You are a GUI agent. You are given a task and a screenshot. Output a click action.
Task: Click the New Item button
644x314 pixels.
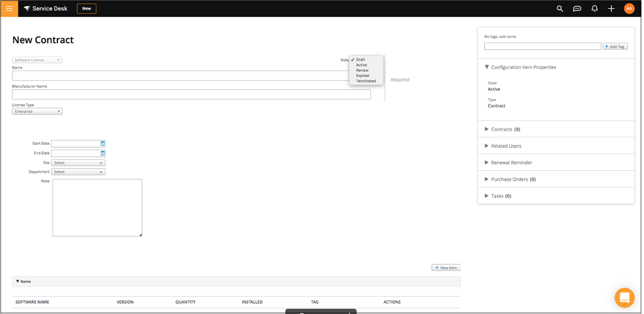(x=446, y=268)
